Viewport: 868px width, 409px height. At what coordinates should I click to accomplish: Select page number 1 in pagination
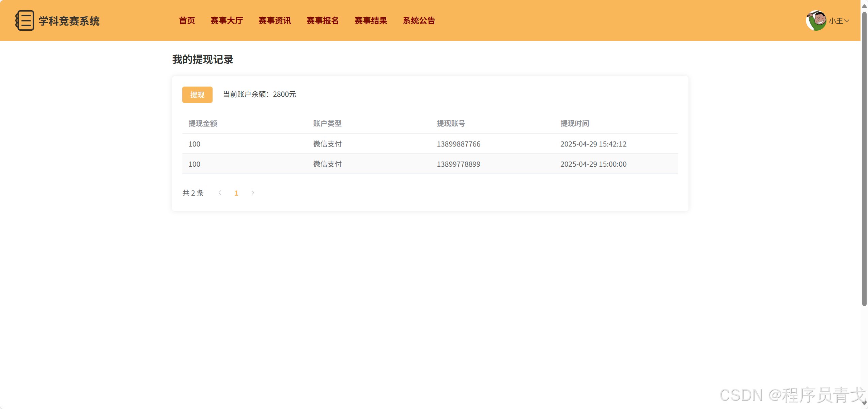(x=236, y=193)
